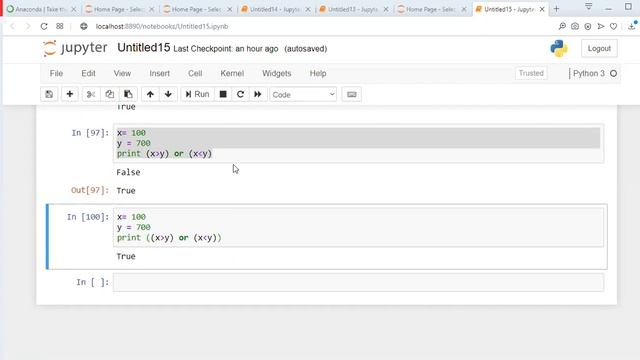Click the localhost address bar
Screen dimensions: 640x360
coord(162,27)
